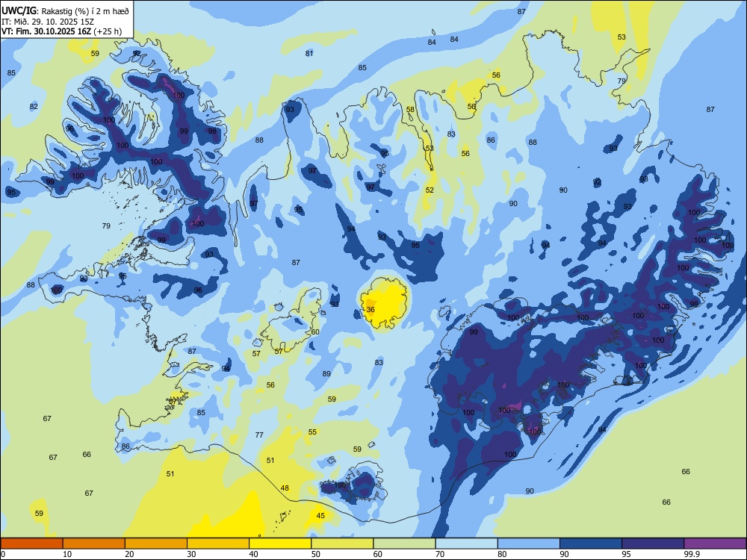Click the legend tick label 95
This screenshot has height=560, width=747.
626,554
